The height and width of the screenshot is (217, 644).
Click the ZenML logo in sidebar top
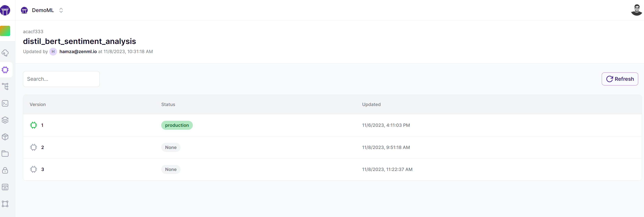coord(5,10)
